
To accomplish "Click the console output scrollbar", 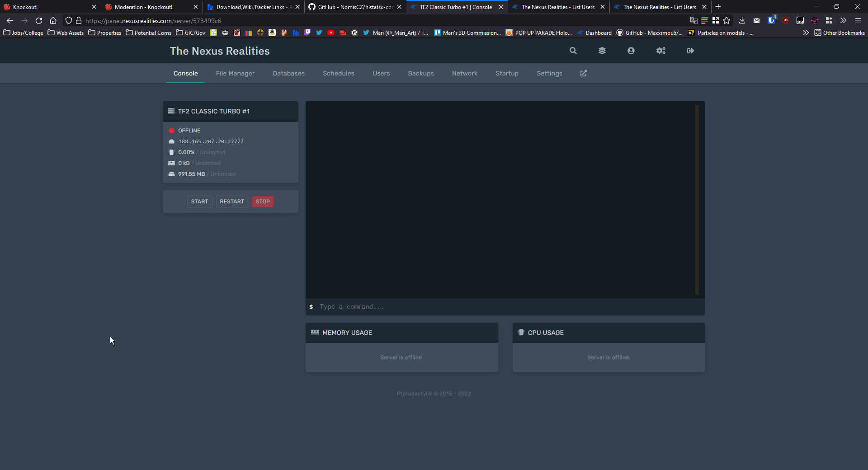I will (697, 200).
